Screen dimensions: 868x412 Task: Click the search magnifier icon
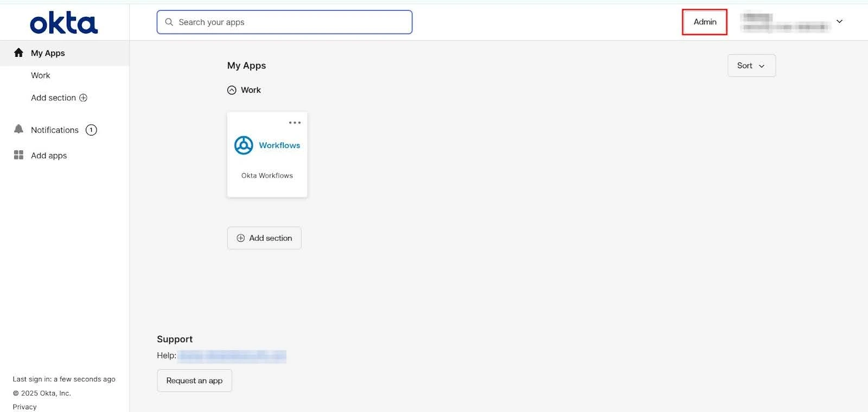point(169,22)
